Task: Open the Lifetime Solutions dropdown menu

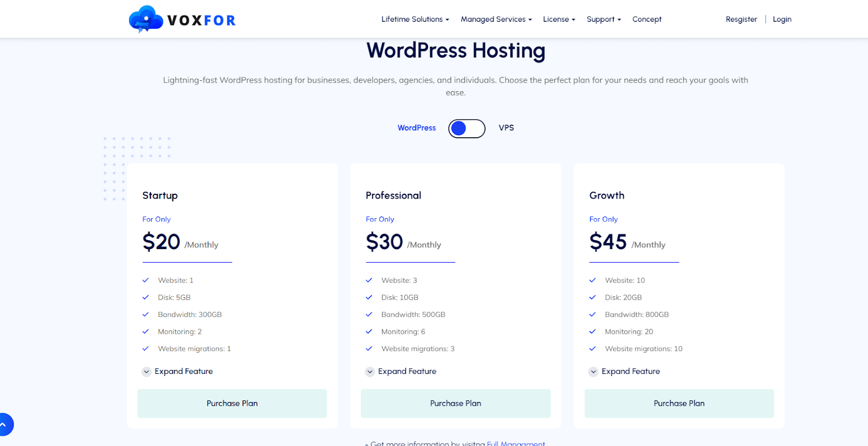Action: [415, 20]
